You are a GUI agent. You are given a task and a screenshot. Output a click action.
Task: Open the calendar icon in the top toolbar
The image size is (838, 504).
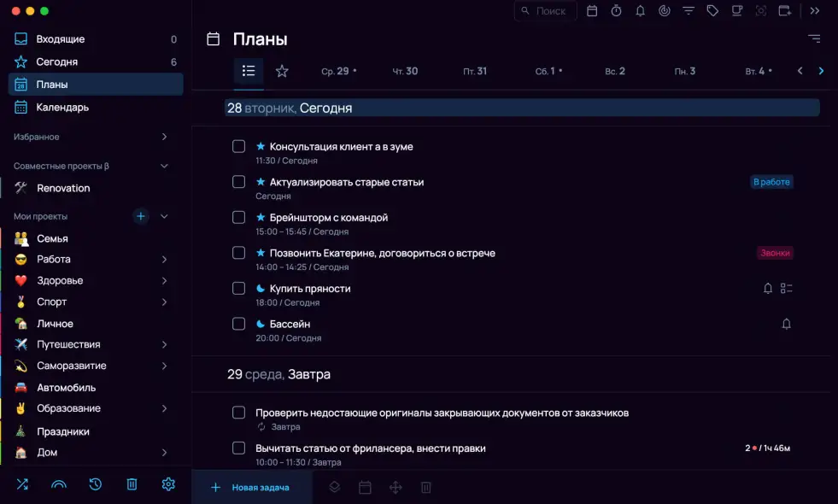(x=592, y=11)
